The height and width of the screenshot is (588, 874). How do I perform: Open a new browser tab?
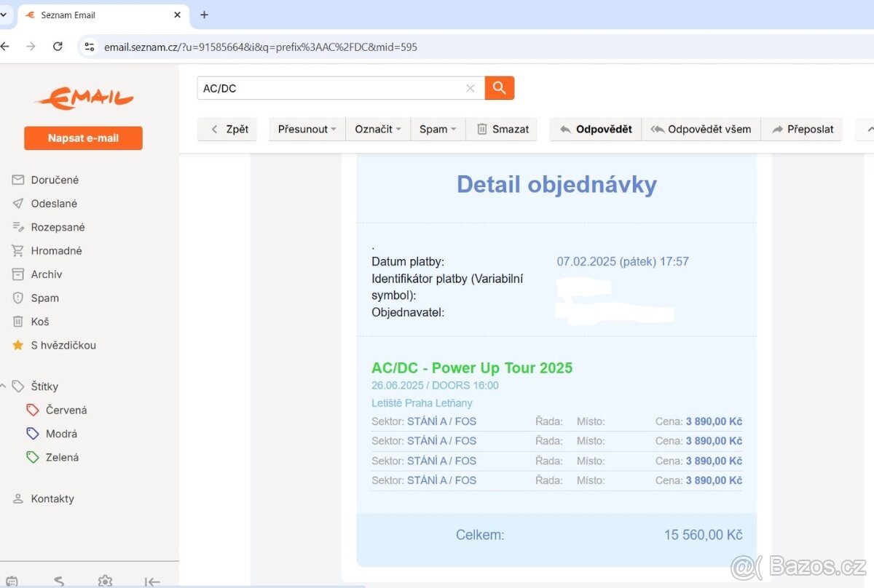(x=204, y=15)
